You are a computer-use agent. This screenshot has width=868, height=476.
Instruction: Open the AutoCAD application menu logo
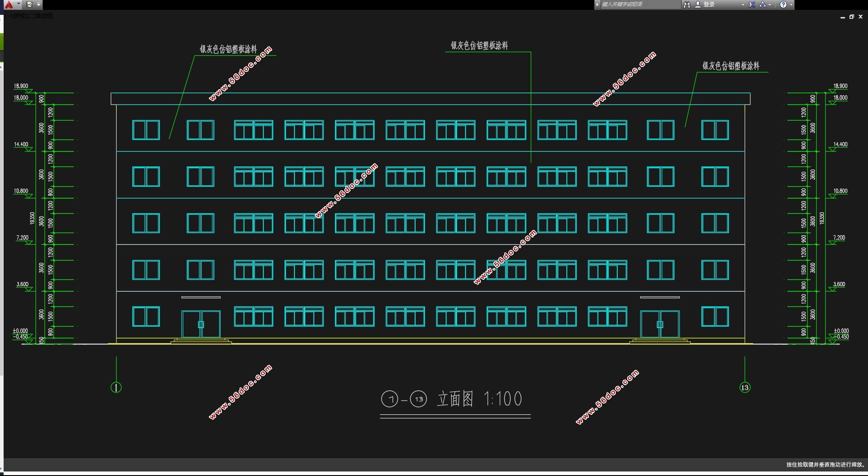coord(9,4)
